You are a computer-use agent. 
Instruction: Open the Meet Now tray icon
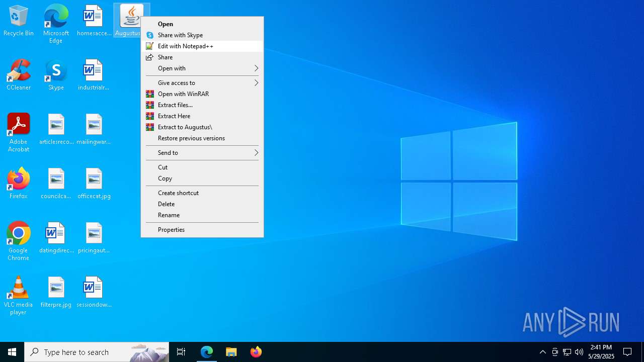[555, 352]
